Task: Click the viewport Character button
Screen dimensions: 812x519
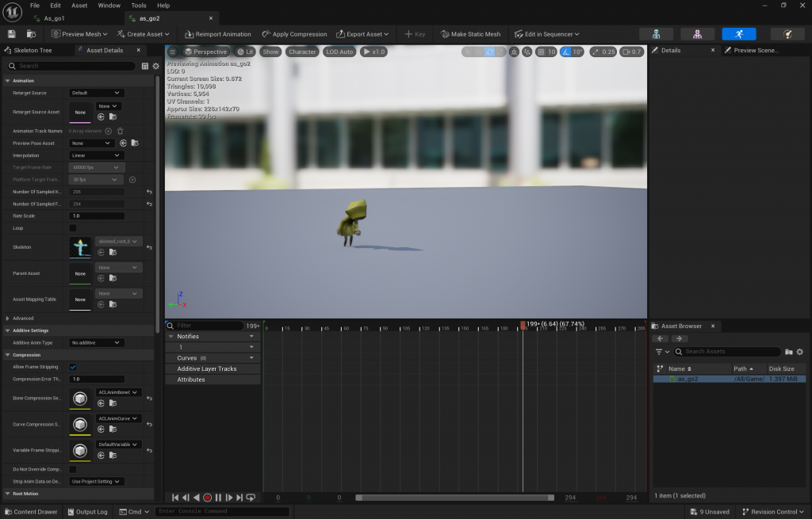Action: (302, 52)
